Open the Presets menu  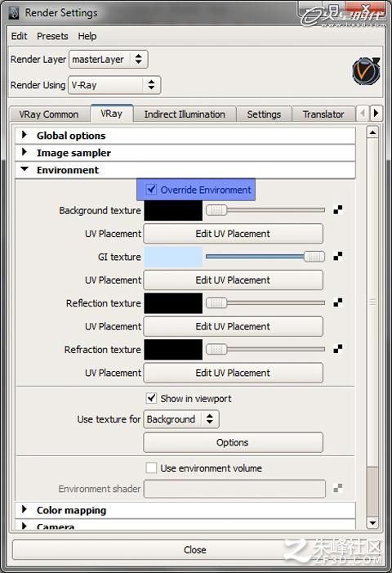click(52, 36)
